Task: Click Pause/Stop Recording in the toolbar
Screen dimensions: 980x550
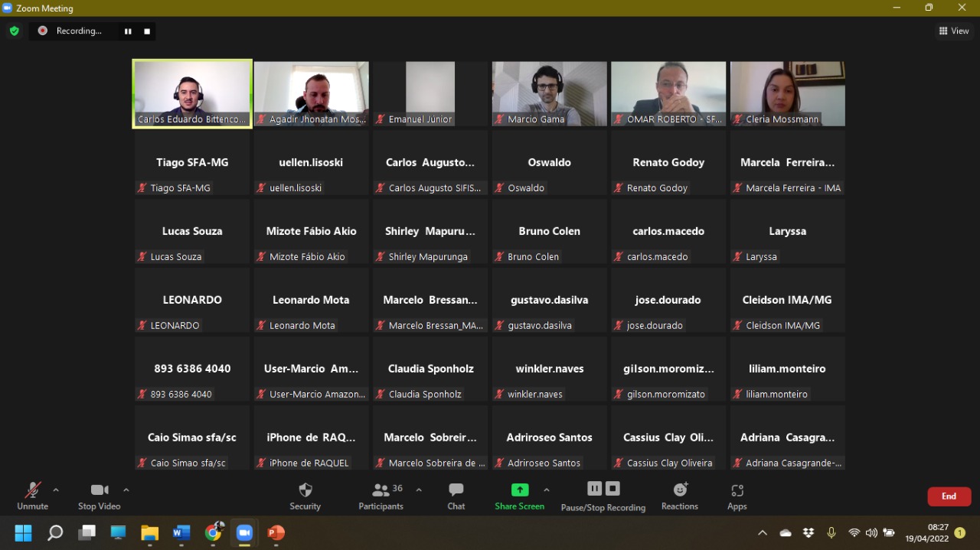Action: pos(603,496)
